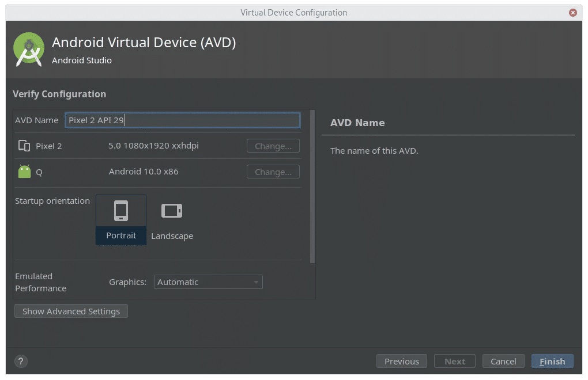The image size is (588, 380).
Task: Click the disabled Next button
Action: (455, 361)
